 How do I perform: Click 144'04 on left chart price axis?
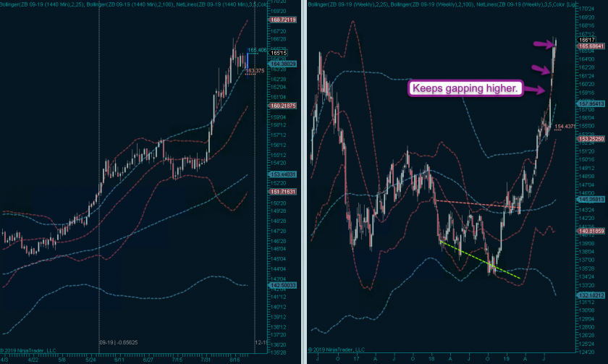coord(279,269)
